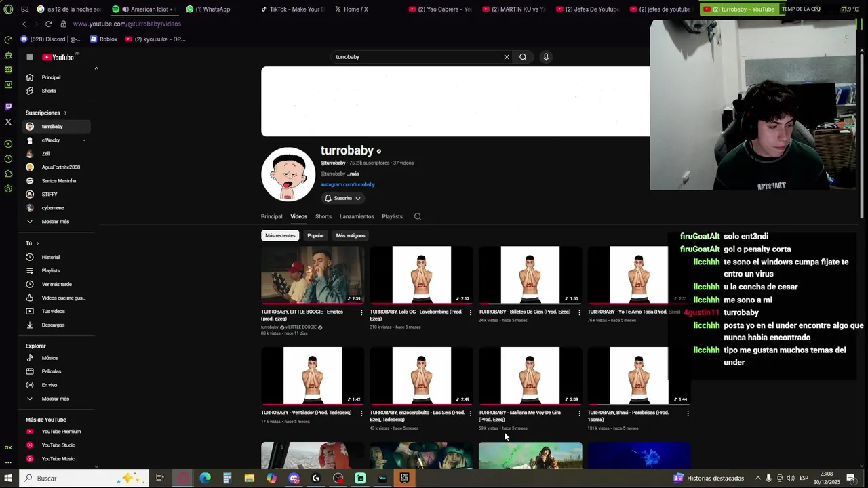Image resolution: width=868 pixels, height=488 pixels.
Task: Open options menu for Ventilador video
Action: [361, 413]
